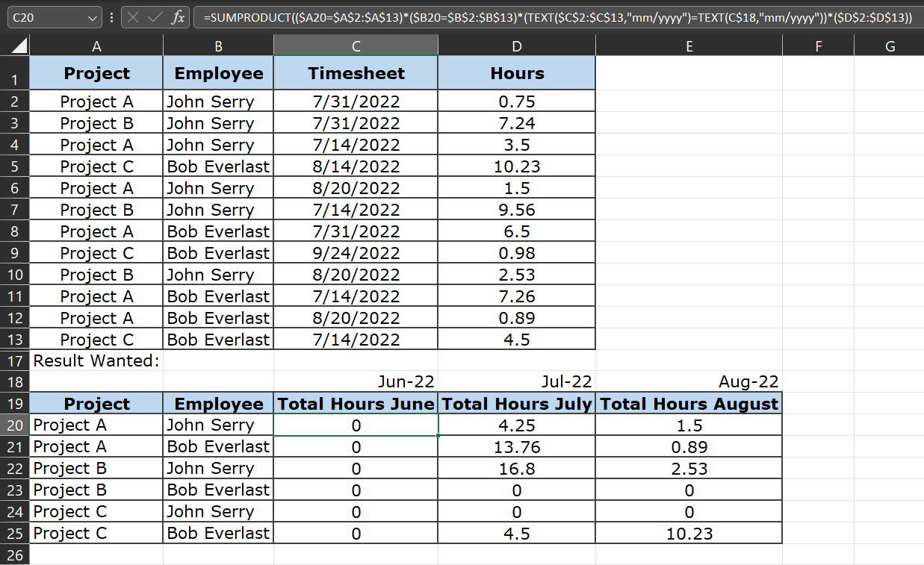
Task: Click the Timesheet header cell
Action: (356, 73)
